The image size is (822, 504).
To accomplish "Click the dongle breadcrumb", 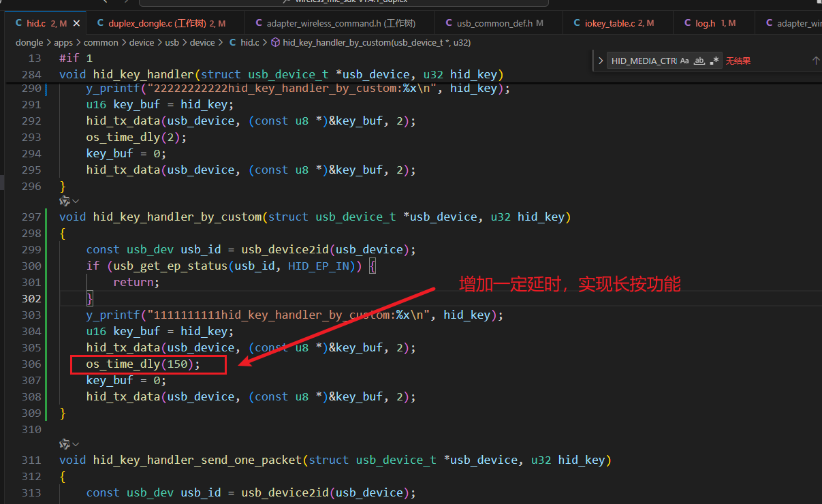I will [x=29, y=42].
